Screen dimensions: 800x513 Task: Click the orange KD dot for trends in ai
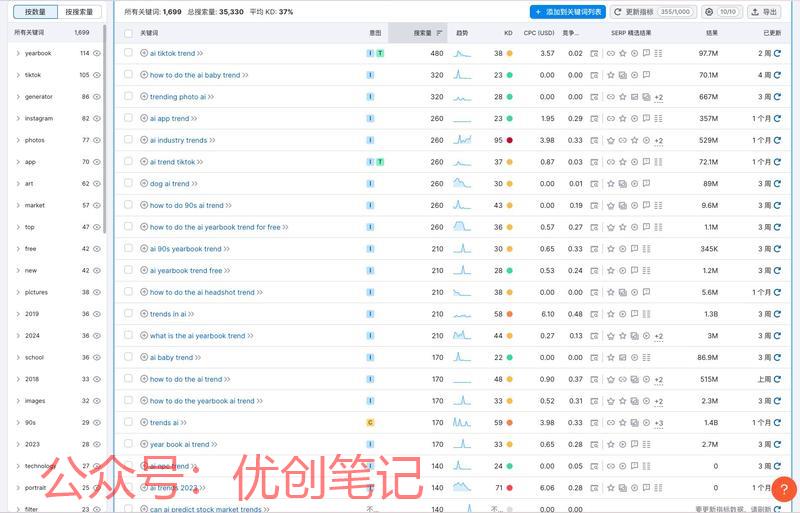[509, 314]
